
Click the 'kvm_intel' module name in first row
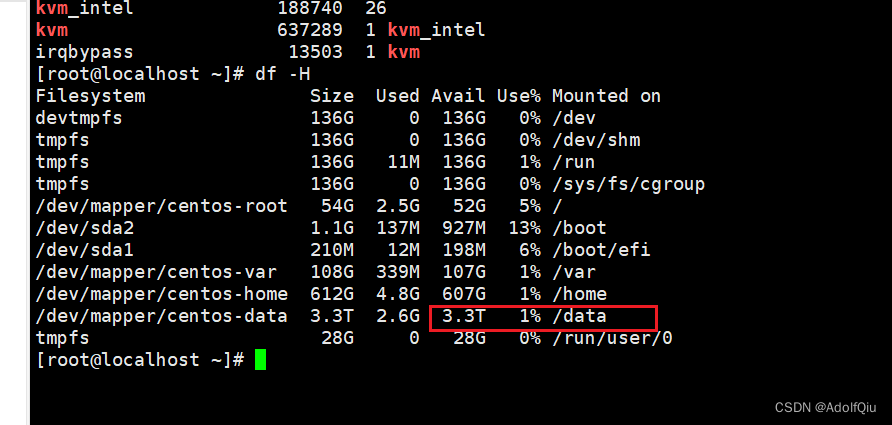(x=85, y=9)
